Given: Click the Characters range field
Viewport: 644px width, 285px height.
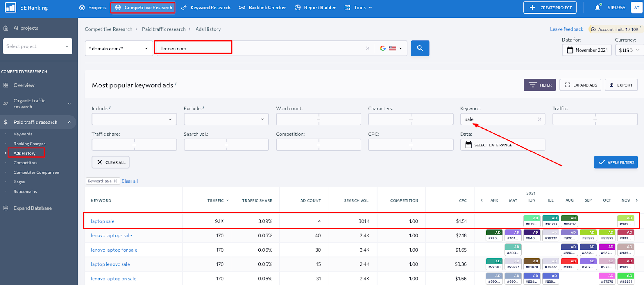Looking at the screenshot, I should point(411,119).
